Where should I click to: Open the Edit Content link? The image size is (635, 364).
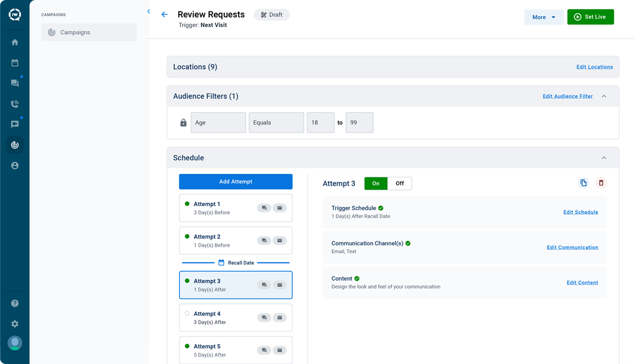(x=582, y=283)
